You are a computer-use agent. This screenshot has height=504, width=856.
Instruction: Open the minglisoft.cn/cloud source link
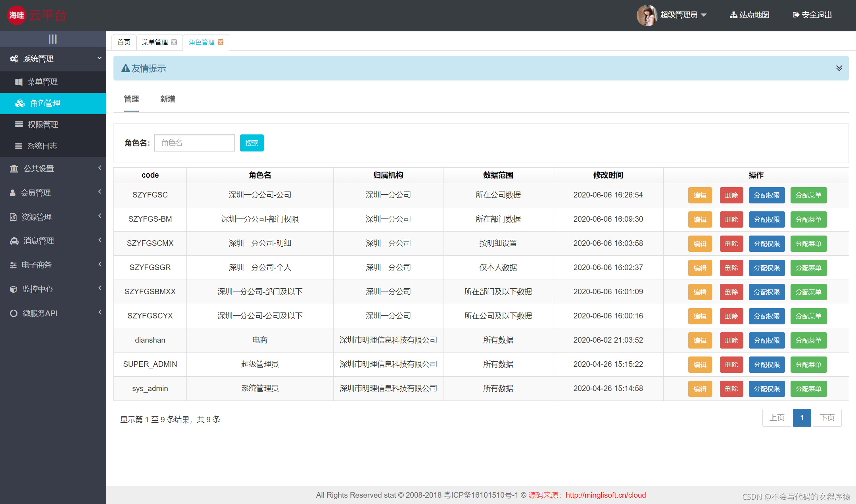[605, 495]
